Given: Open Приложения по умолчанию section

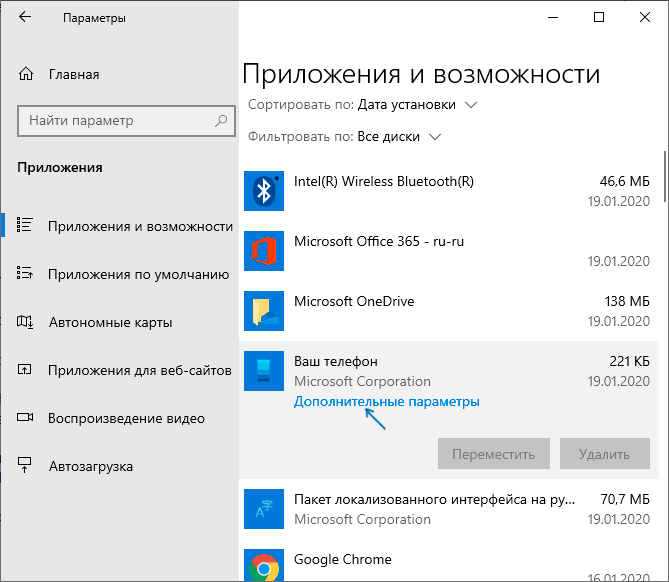Looking at the screenshot, I should pos(138,274).
